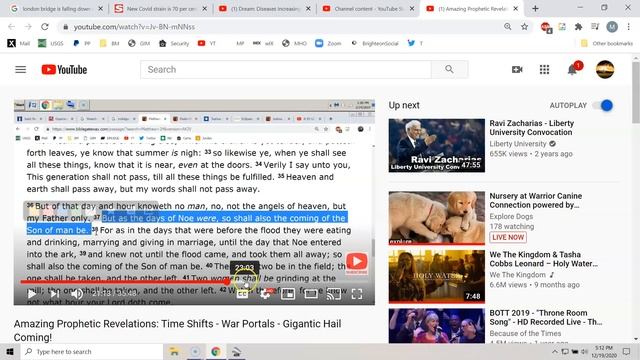The image size is (640, 360).
Task: Open browser zoom magnifier icon
Action: pyautogui.click(x=507, y=27)
